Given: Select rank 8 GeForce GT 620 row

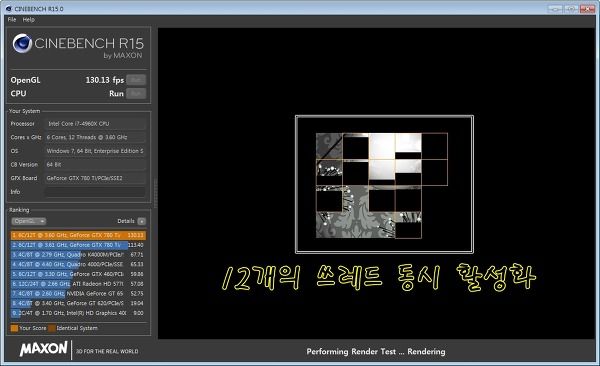Looking at the screenshot, I should [78, 303].
